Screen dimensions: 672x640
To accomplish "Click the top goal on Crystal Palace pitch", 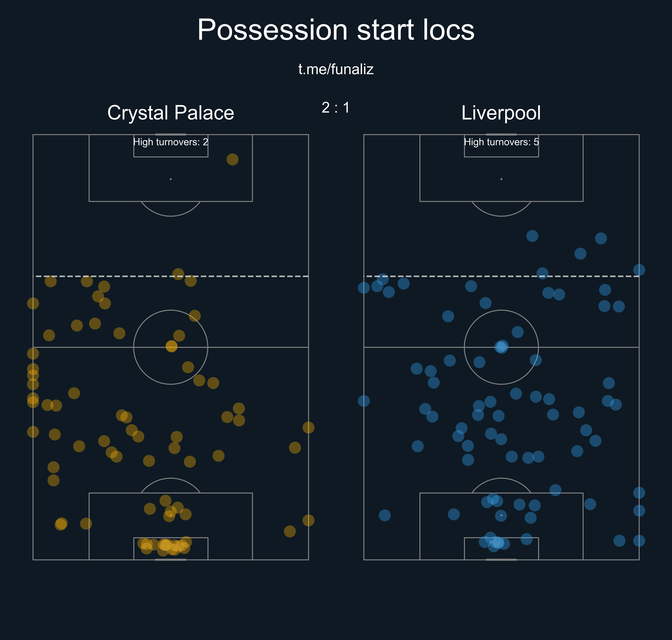I will click(170, 135).
